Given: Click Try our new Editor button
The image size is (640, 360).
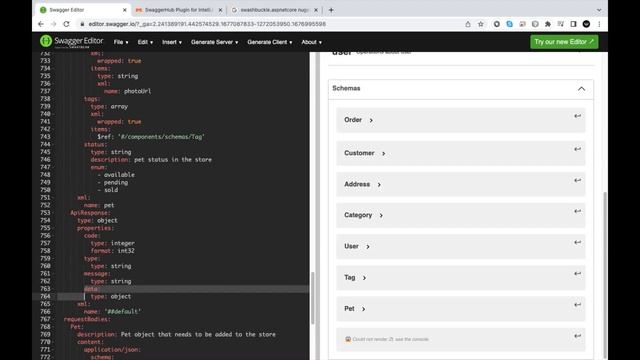Looking at the screenshot, I should (x=564, y=42).
